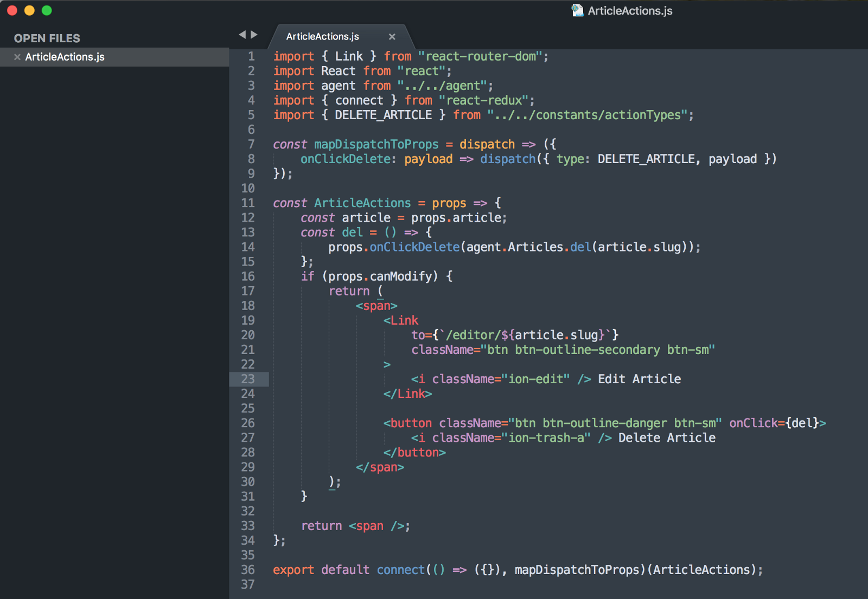The height and width of the screenshot is (599, 868).
Task: Click the next tab right arrow
Action: pos(254,35)
